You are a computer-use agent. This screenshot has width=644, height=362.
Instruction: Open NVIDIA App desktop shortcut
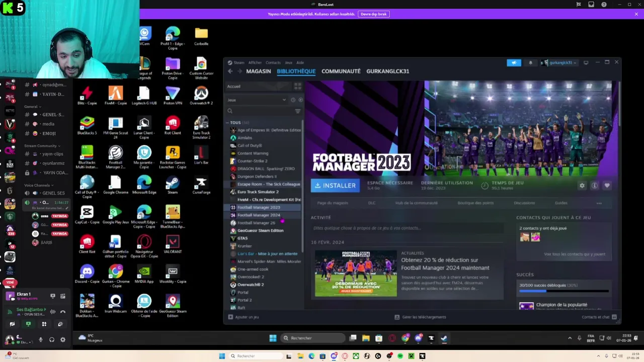click(144, 274)
